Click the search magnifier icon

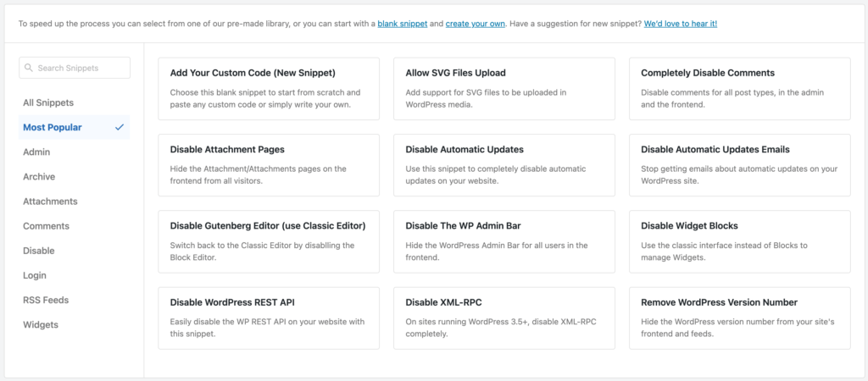[x=30, y=68]
